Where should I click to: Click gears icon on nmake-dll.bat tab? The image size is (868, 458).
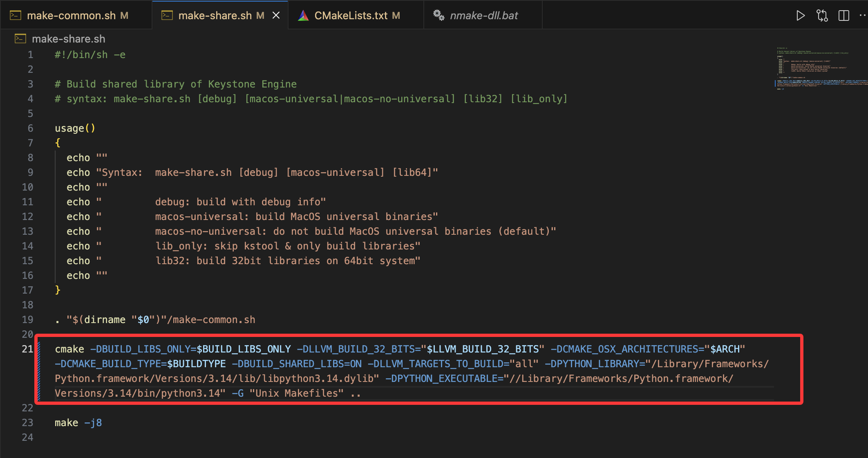(439, 16)
